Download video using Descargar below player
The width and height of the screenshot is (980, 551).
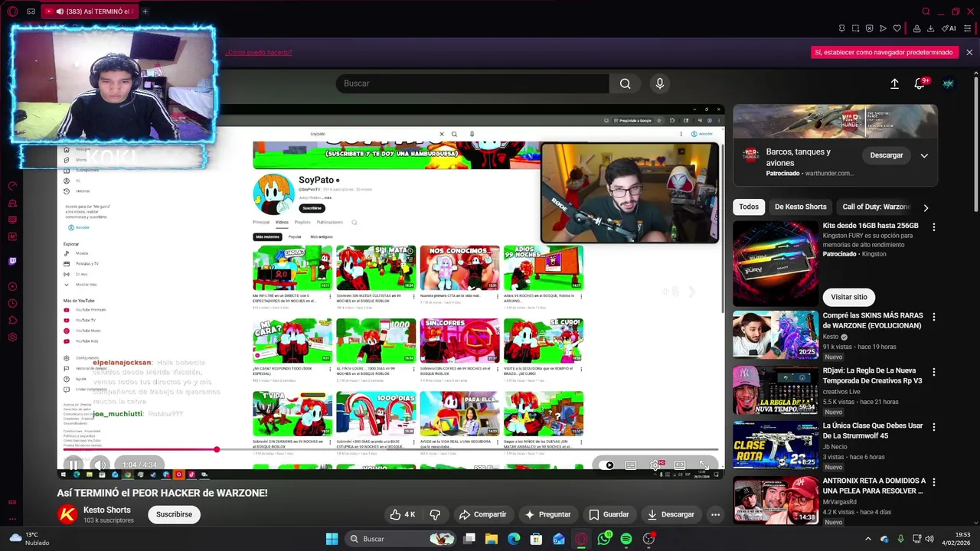point(670,514)
